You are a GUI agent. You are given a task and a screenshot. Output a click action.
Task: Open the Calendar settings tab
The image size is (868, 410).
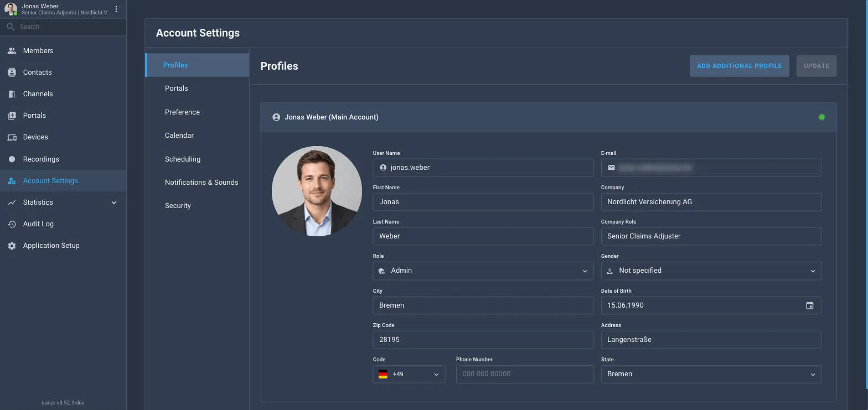click(197, 136)
